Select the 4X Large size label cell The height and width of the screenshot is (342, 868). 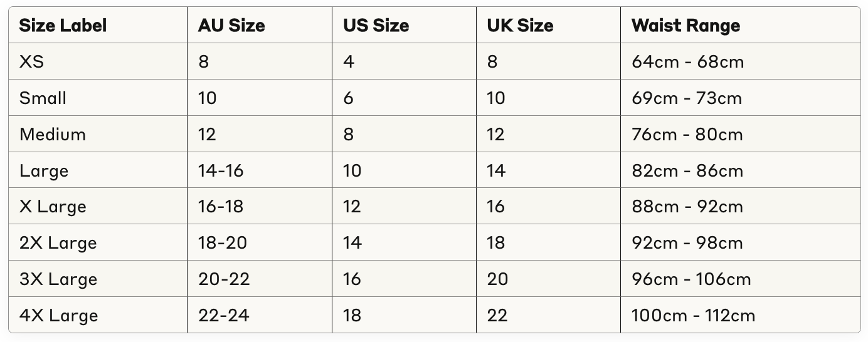coord(58,315)
